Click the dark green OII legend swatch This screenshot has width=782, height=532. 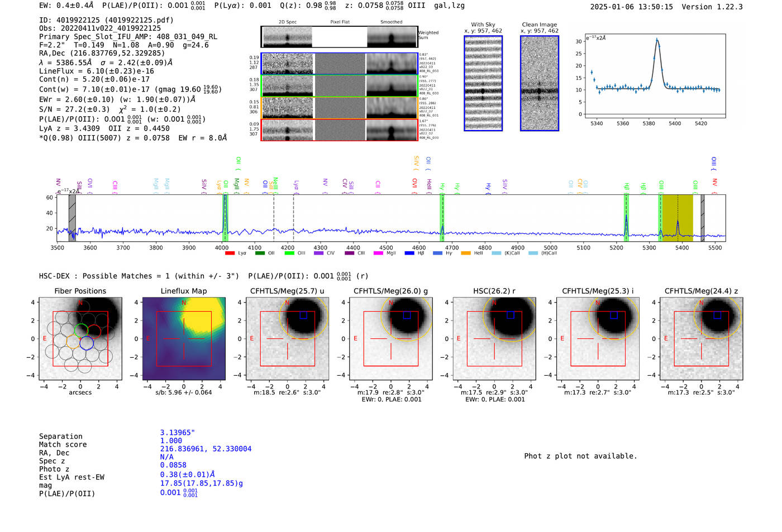click(260, 253)
